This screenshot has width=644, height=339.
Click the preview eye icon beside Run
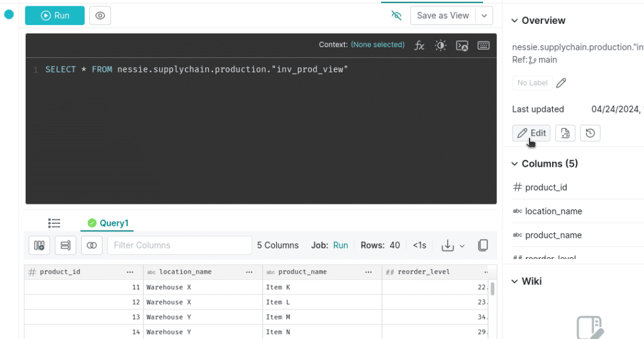[100, 16]
